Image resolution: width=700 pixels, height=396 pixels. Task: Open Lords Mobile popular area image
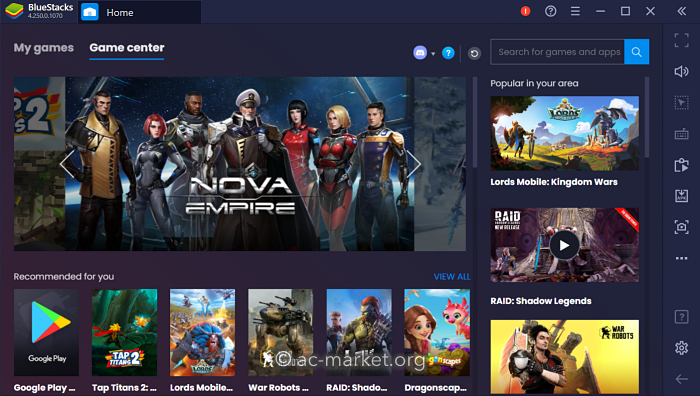564,133
